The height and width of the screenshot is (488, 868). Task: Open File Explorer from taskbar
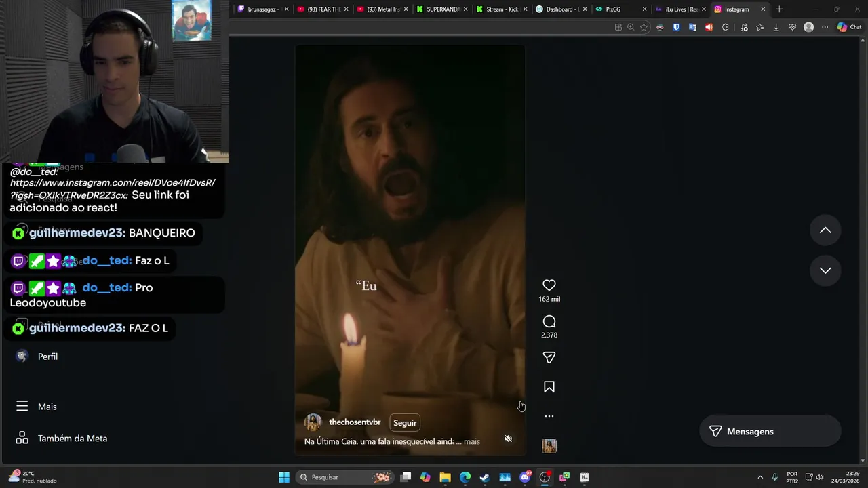445,477
